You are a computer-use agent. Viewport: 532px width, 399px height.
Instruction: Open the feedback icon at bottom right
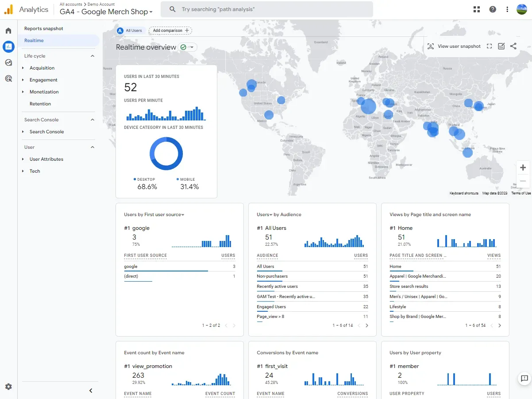coord(524,378)
